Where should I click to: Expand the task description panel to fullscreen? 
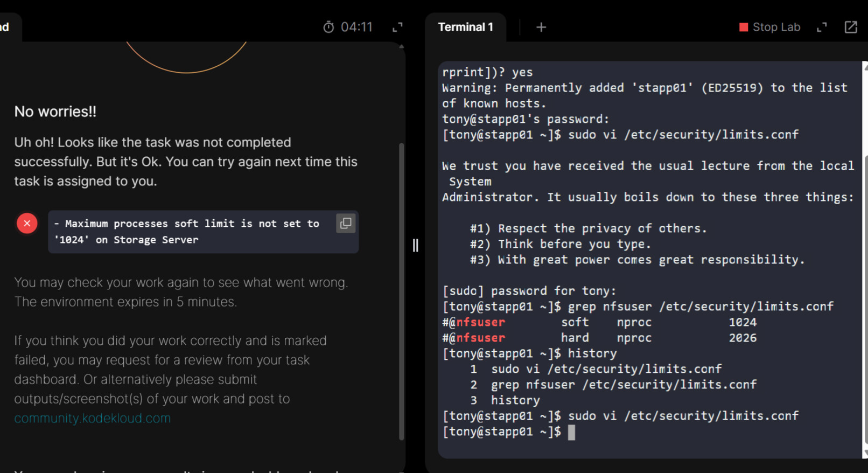pyautogui.click(x=397, y=27)
